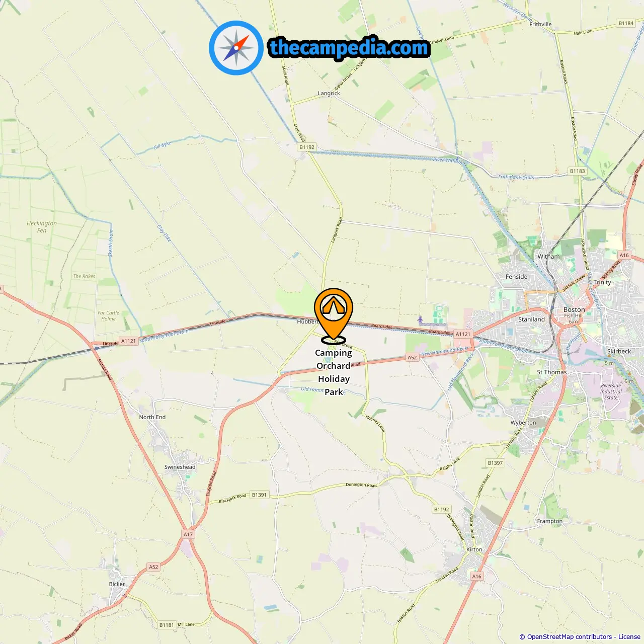The image size is (644, 644).
Task: Click the Frithville village label
Action: pos(540,24)
